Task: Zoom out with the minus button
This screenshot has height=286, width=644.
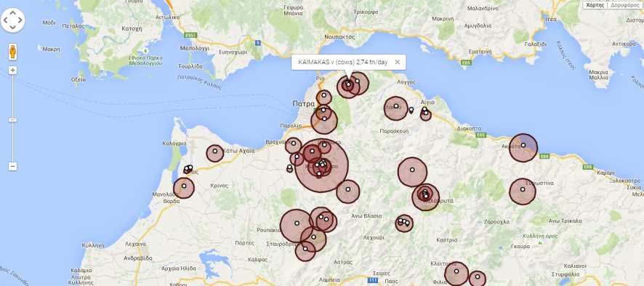Action: [x=13, y=167]
